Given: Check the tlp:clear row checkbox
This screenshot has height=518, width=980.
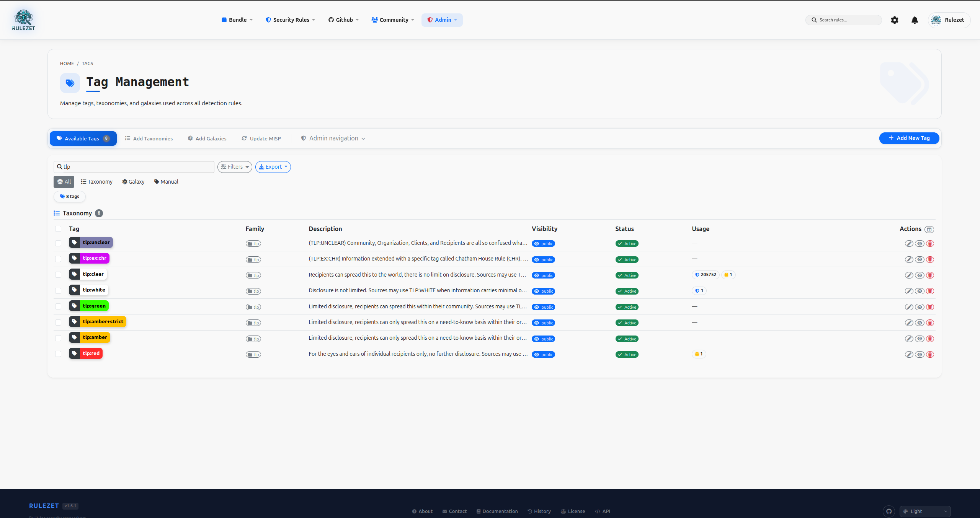Looking at the screenshot, I should click(58, 275).
